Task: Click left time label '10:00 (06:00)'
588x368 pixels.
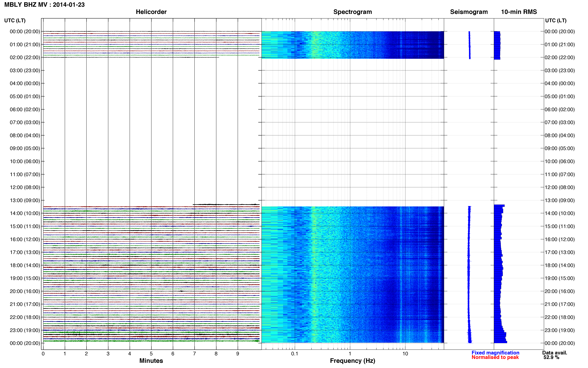Action: click(x=25, y=161)
